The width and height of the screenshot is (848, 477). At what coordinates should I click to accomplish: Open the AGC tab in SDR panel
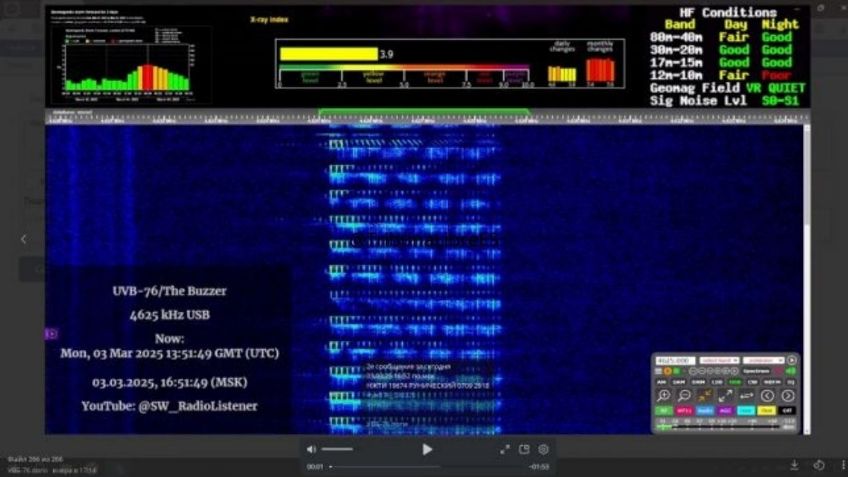(726, 410)
